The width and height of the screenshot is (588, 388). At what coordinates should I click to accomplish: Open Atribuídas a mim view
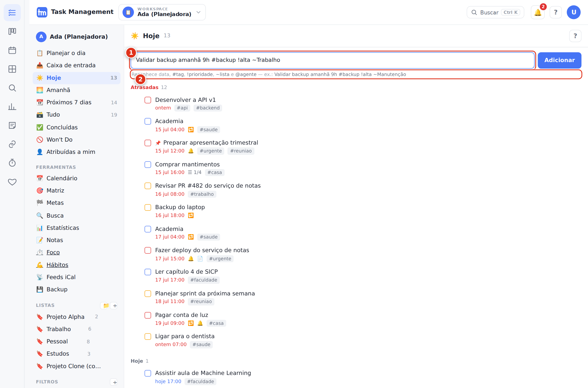(x=76, y=152)
